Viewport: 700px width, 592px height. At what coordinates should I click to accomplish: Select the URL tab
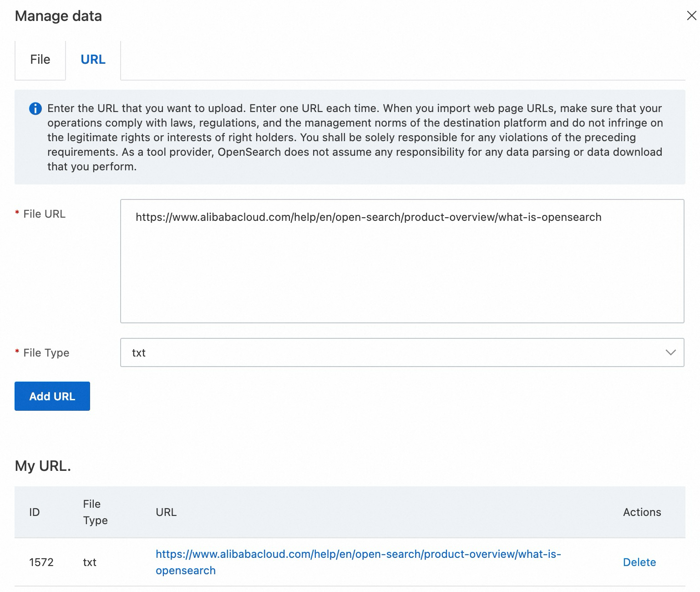tap(93, 60)
